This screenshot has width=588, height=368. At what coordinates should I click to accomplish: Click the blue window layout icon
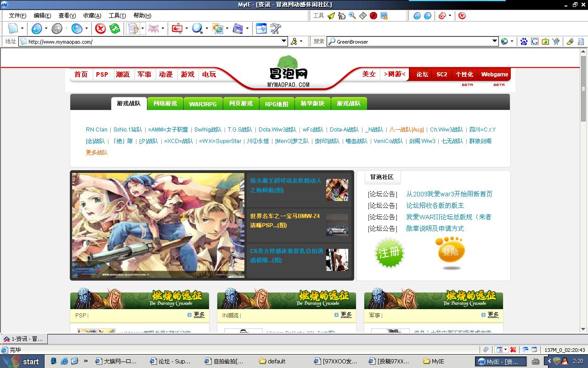[261, 29]
